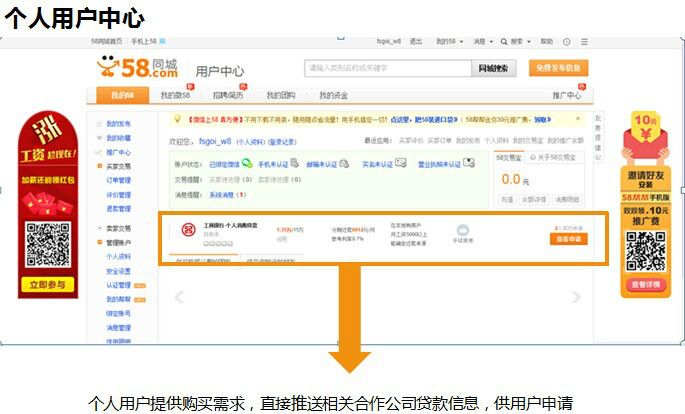
Task: Select the 我的58 main tab
Action: click(x=123, y=95)
